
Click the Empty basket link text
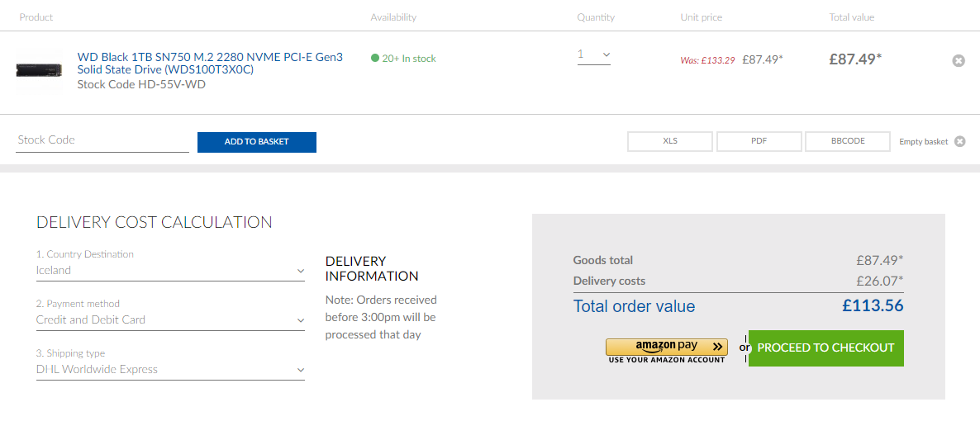pyautogui.click(x=924, y=142)
